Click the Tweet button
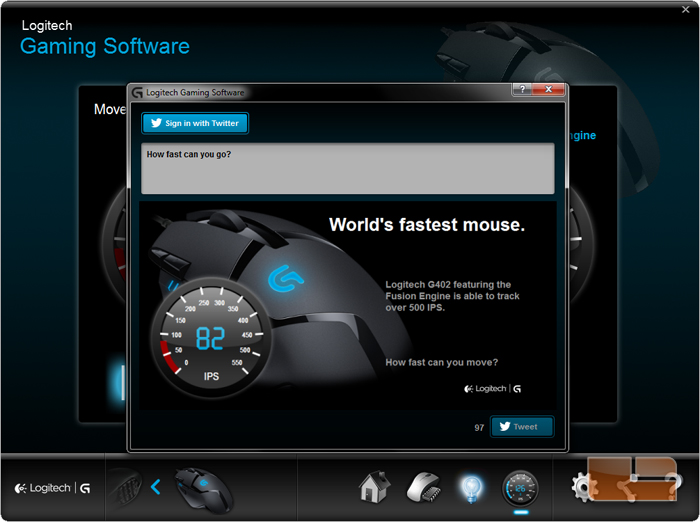The height and width of the screenshot is (522, 700). tap(521, 426)
